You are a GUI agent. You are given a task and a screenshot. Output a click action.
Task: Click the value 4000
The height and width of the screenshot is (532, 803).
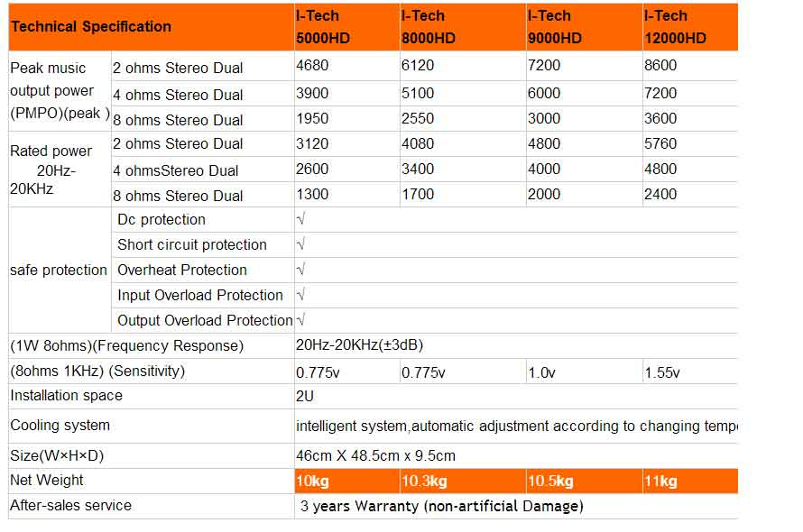544,169
